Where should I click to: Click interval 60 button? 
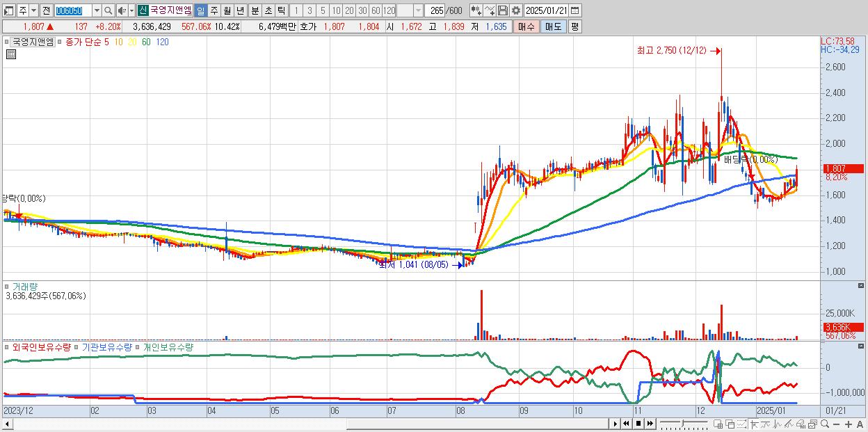pyautogui.click(x=376, y=10)
